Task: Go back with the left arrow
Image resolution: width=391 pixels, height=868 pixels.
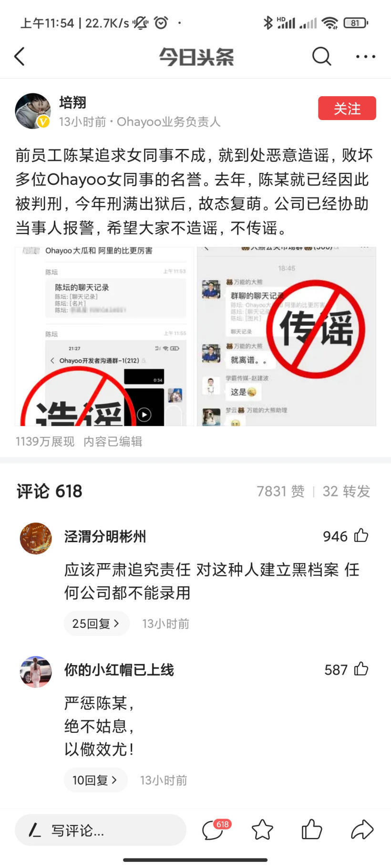Action: [x=20, y=57]
